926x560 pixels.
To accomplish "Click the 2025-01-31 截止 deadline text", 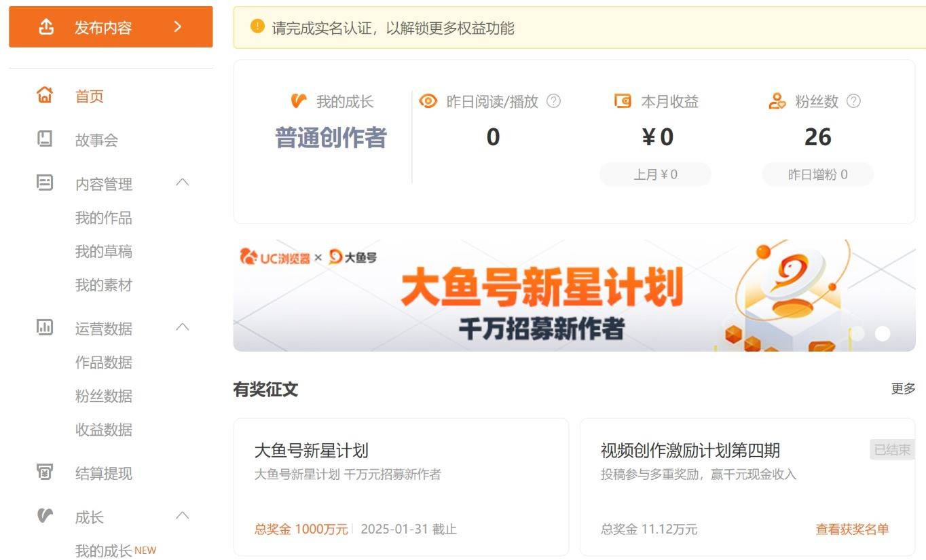I will point(409,529).
